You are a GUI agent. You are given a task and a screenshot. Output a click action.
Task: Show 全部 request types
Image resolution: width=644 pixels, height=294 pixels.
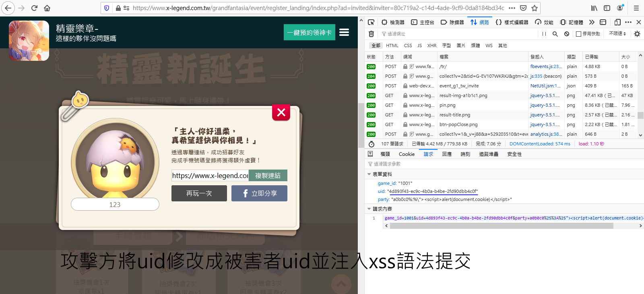tap(376, 46)
